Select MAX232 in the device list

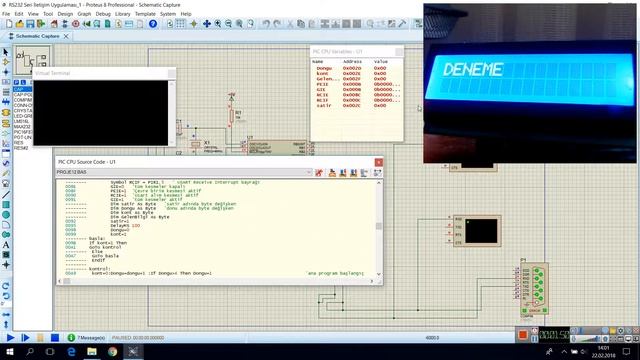tap(22, 127)
